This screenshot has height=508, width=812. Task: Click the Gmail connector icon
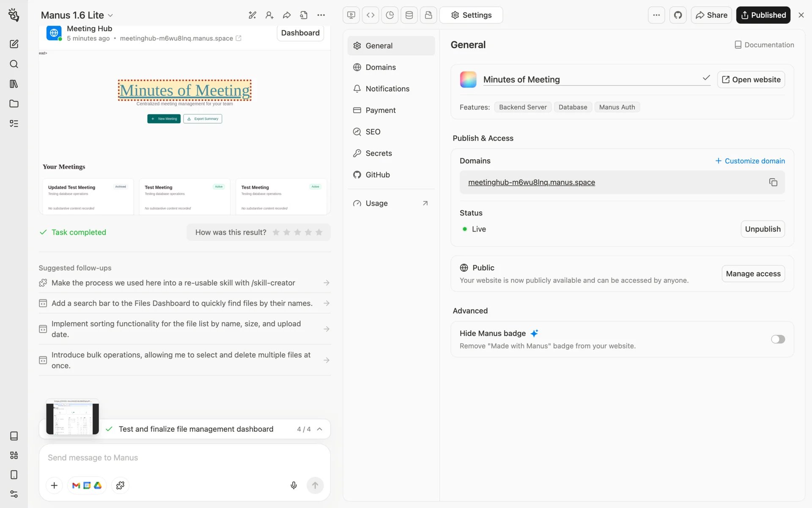(x=76, y=485)
